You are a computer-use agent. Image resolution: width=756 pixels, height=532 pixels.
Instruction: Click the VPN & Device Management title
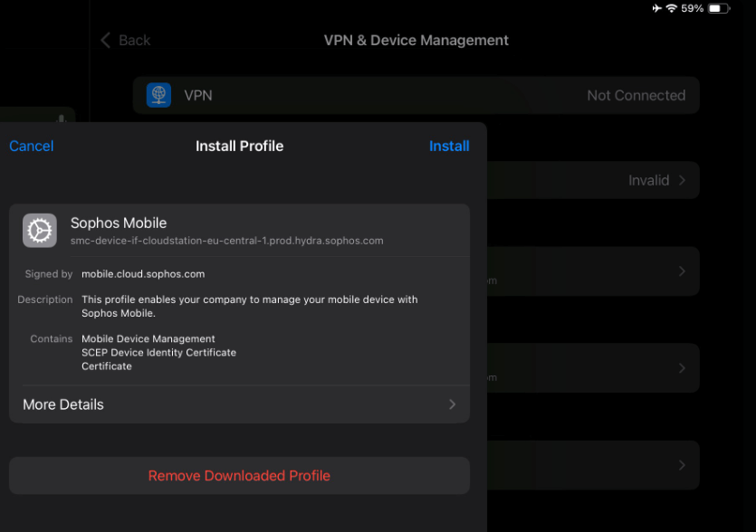(x=416, y=40)
